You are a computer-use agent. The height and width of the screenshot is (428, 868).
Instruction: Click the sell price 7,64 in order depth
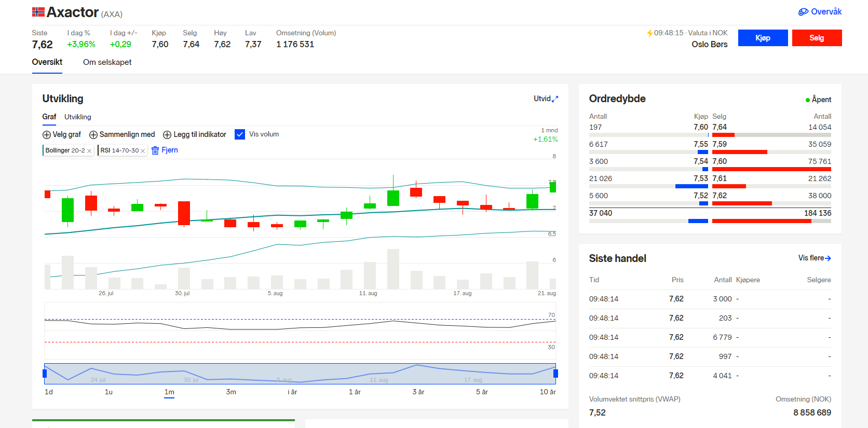[x=720, y=127]
